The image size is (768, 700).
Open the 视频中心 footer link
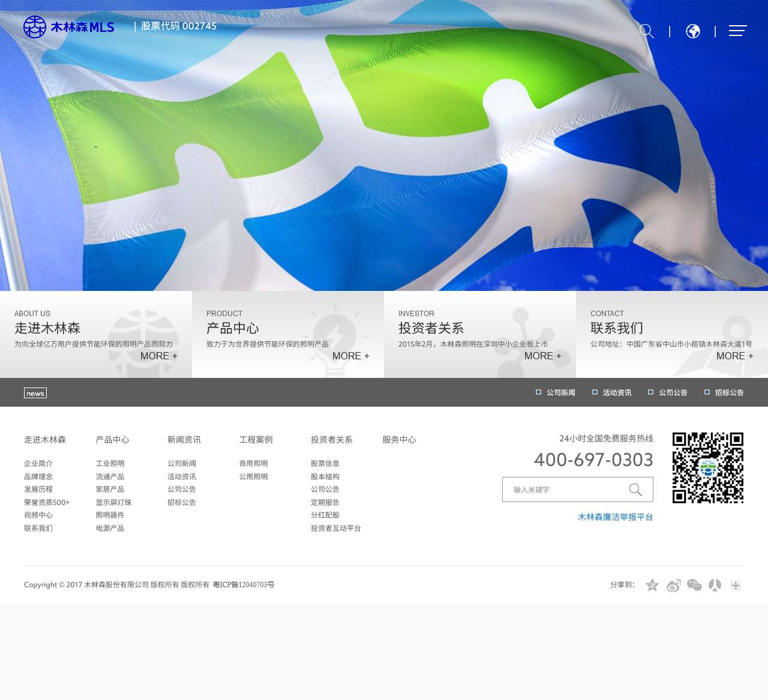tap(38, 515)
